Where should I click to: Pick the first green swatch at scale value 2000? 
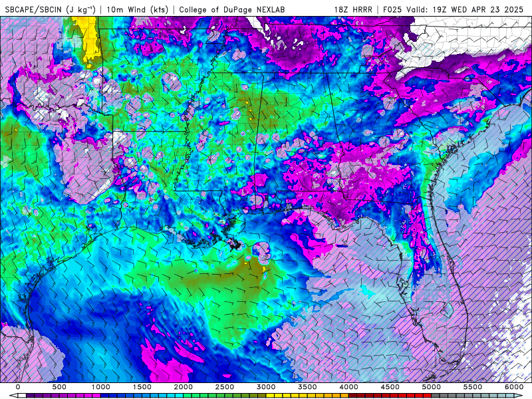click(x=188, y=395)
